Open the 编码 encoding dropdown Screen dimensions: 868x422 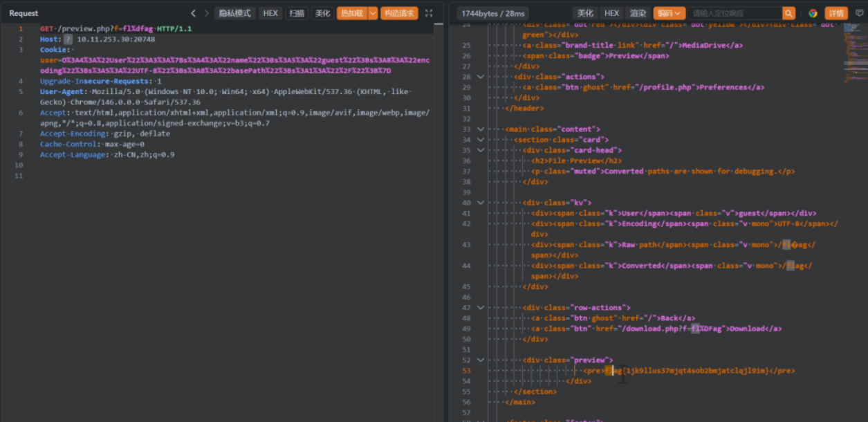[x=669, y=13]
